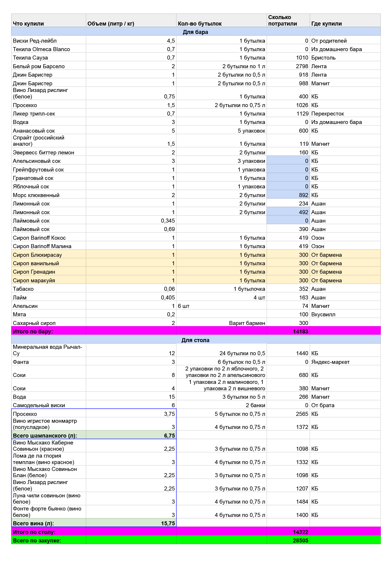Click the price 2798 for white rum
The width and height of the screenshot is (392, 562).
pos(288,66)
